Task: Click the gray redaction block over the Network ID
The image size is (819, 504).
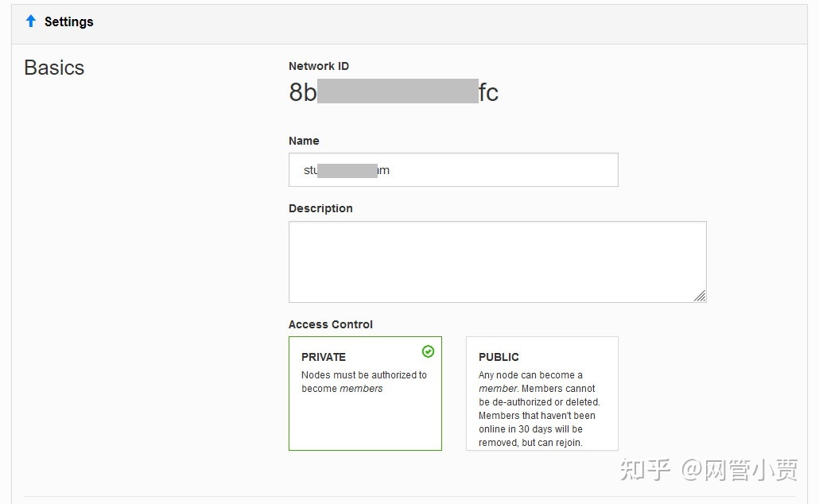Action: 398,91
